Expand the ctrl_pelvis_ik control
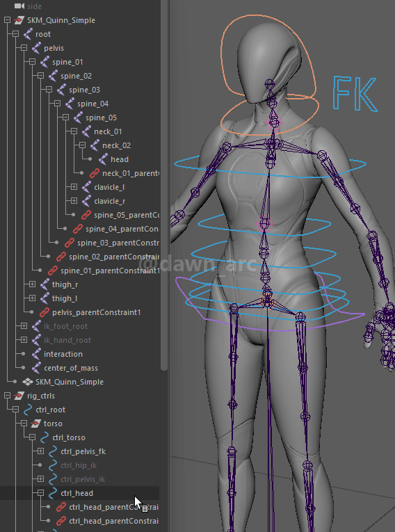395x532 pixels. coord(41,479)
